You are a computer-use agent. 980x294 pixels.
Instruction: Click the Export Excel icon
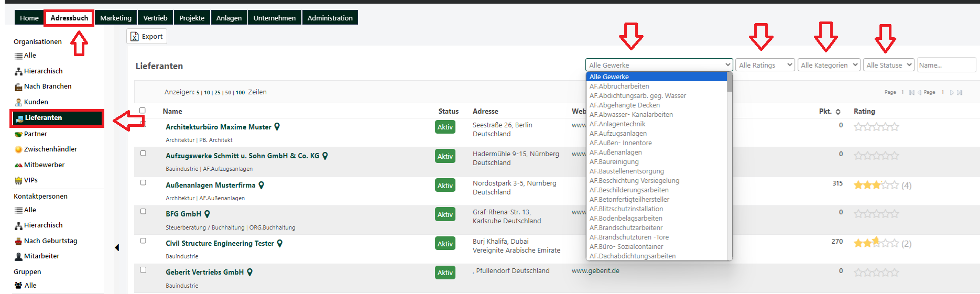pos(135,37)
